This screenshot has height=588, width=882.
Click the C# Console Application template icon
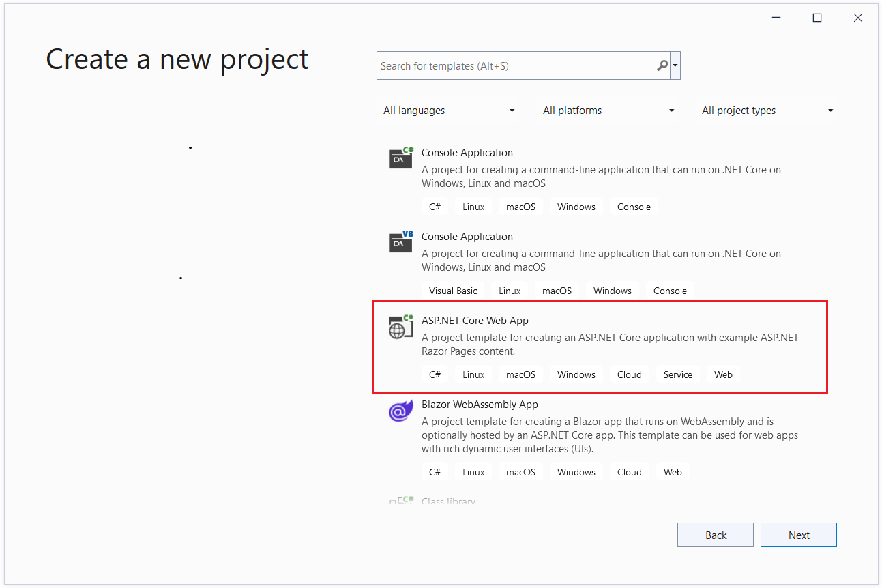(x=400, y=158)
